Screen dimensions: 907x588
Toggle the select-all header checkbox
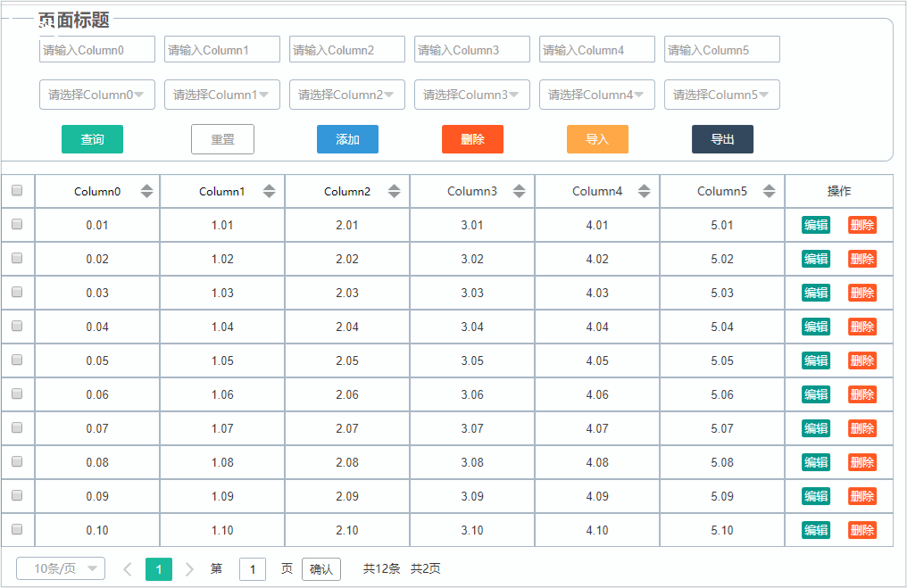[17, 190]
